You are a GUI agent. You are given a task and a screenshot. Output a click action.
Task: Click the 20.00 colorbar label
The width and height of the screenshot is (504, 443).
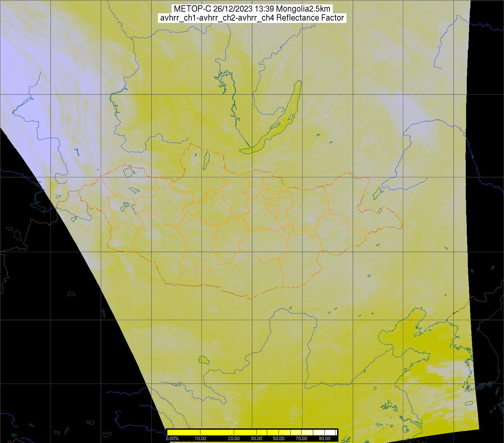point(234,438)
